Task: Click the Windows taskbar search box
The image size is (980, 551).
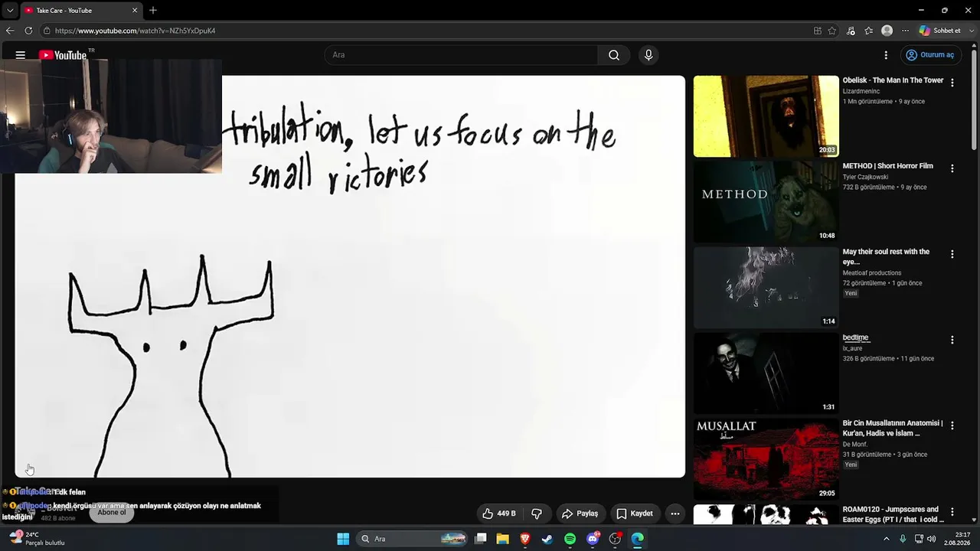Action: click(x=413, y=539)
